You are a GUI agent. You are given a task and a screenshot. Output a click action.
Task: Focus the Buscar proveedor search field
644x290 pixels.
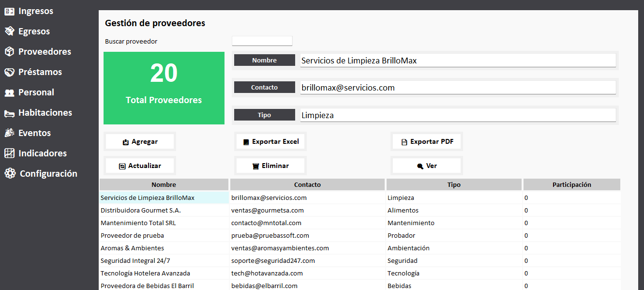tap(262, 41)
